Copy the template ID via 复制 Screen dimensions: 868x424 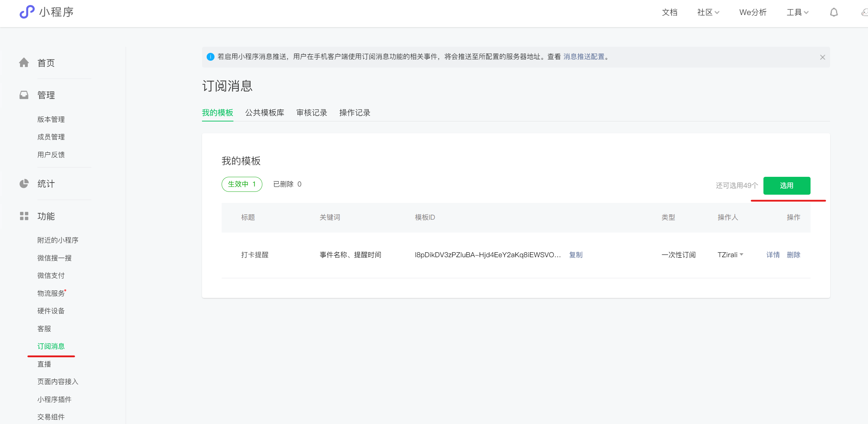[x=576, y=255]
